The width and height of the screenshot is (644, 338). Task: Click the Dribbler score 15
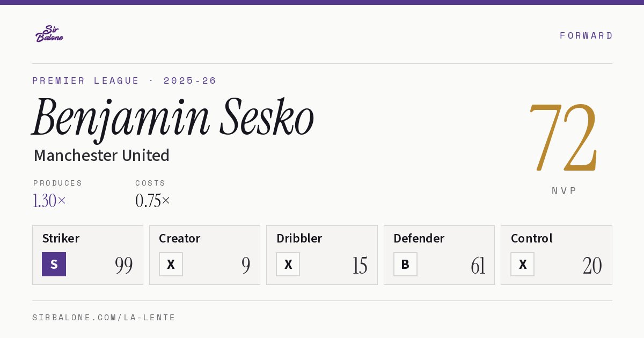coord(360,266)
